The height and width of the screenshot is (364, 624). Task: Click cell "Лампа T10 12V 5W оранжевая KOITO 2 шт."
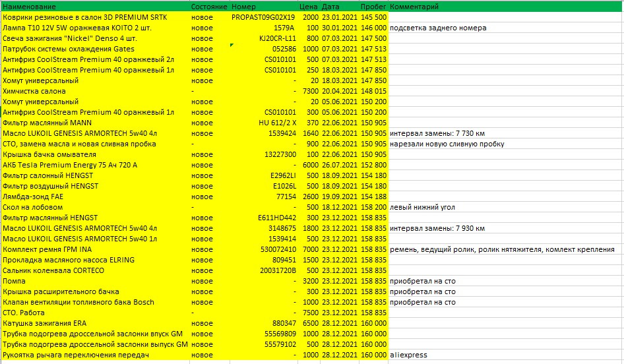point(96,28)
